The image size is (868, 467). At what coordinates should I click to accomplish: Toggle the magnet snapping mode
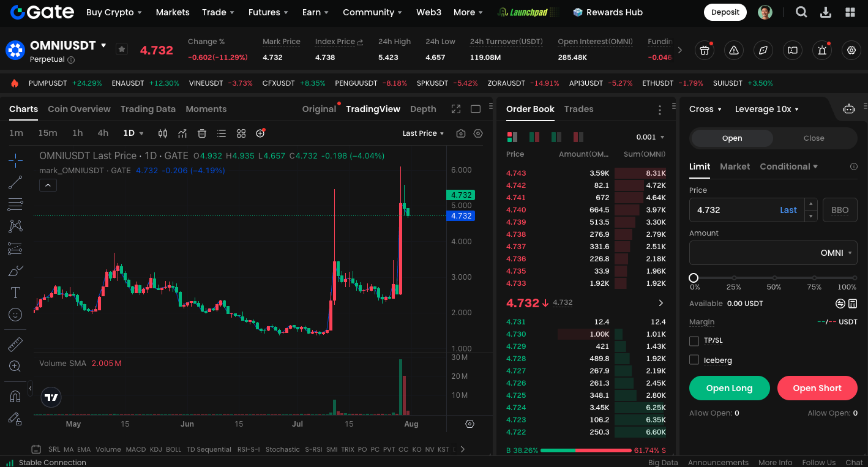[x=16, y=397]
